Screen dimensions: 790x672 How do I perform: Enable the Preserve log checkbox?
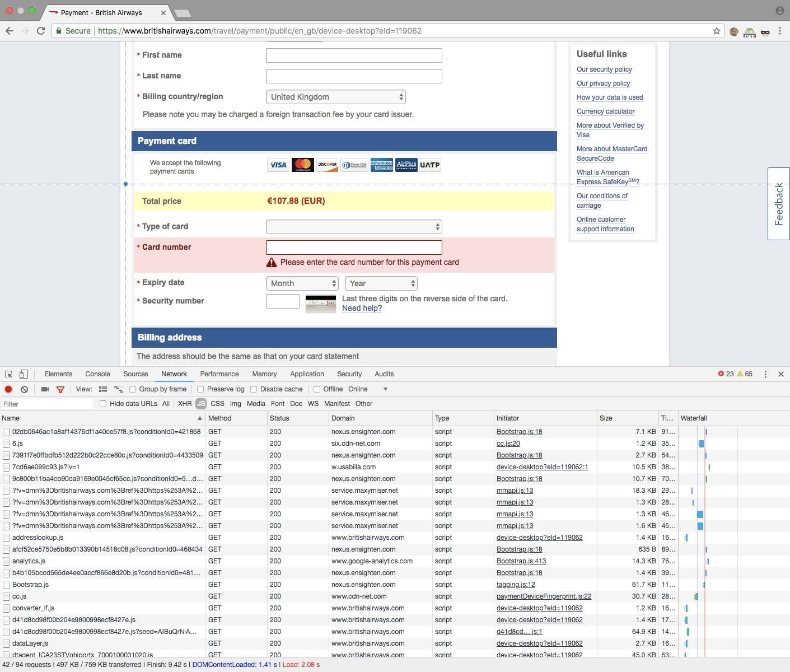point(200,389)
